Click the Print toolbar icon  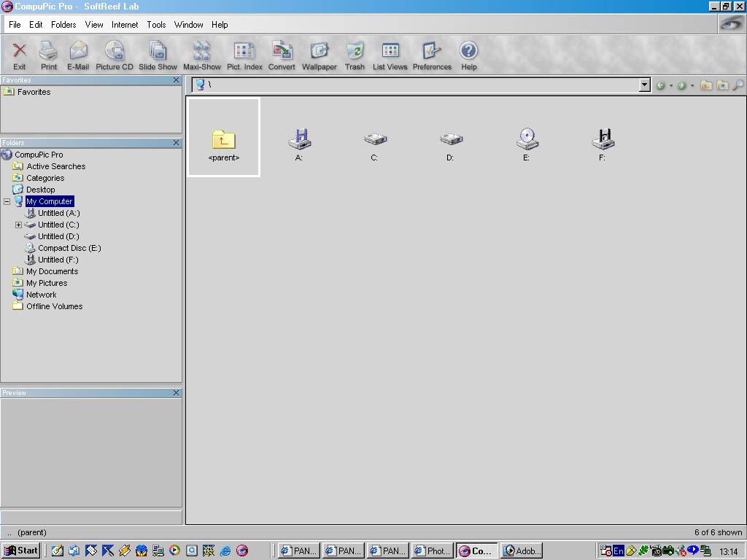pos(49,55)
